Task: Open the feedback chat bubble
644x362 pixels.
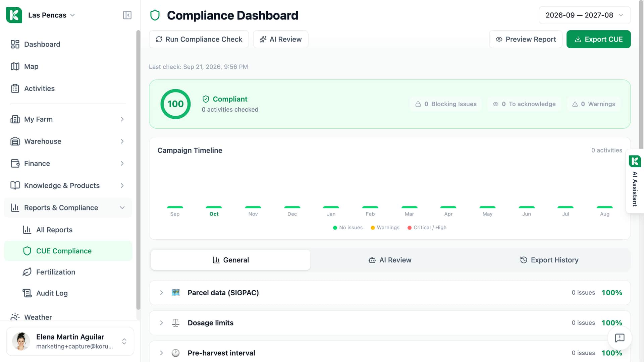Action: click(x=620, y=338)
